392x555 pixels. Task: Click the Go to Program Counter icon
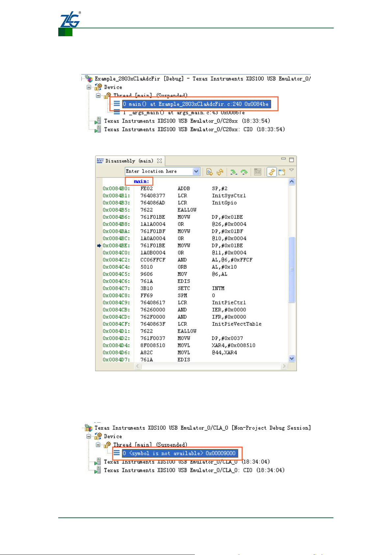click(209, 172)
